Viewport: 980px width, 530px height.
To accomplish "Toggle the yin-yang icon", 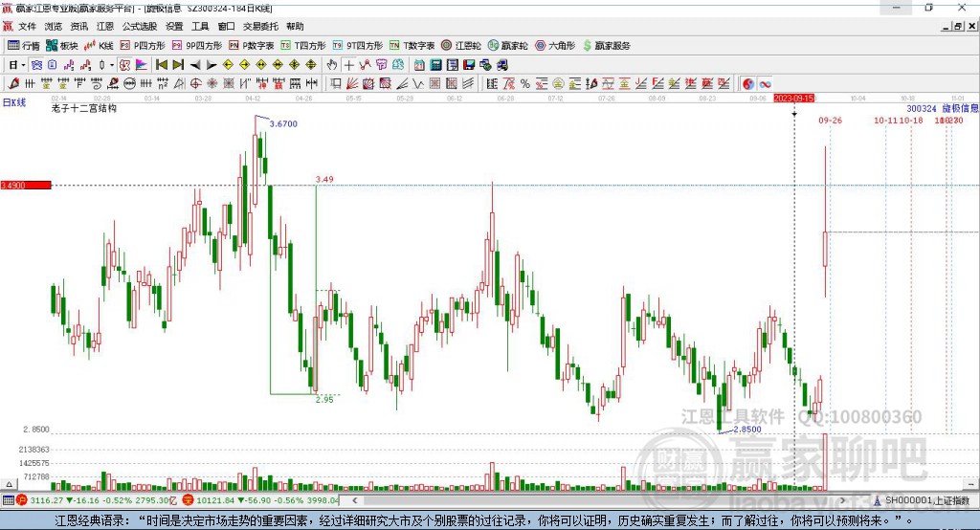I will (x=748, y=84).
